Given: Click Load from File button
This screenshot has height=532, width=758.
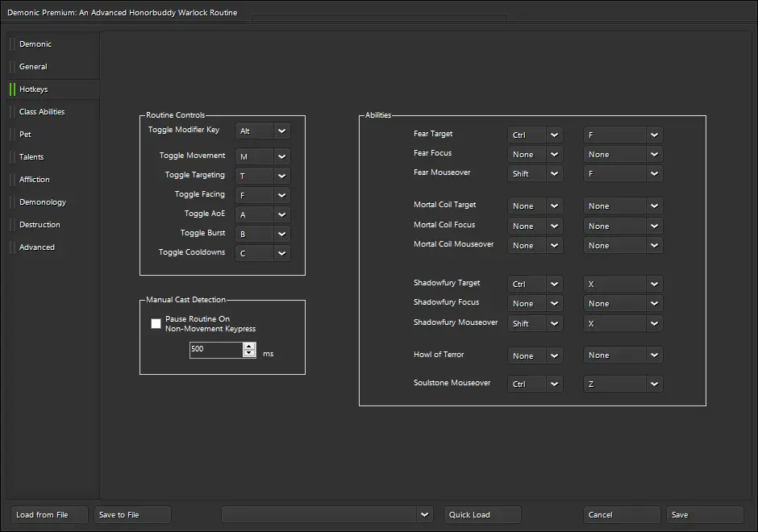Looking at the screenshot, I should pyautogui.click(x=49, y=514).
